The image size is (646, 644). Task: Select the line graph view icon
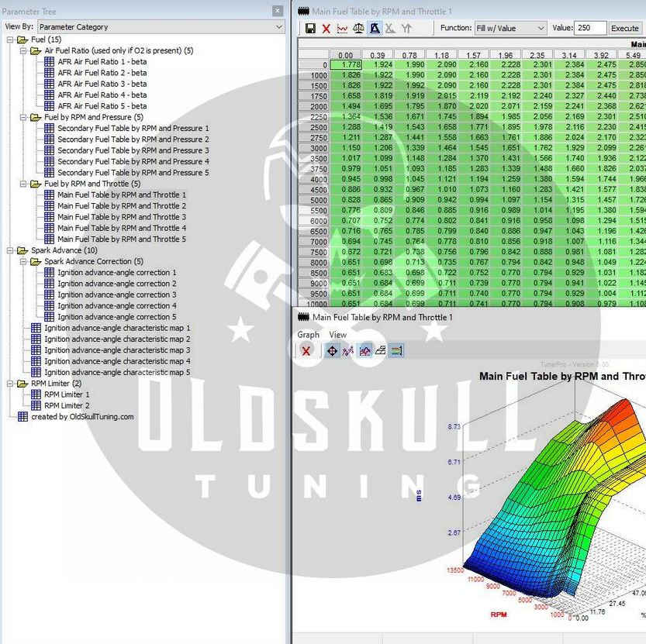point(342,28)
